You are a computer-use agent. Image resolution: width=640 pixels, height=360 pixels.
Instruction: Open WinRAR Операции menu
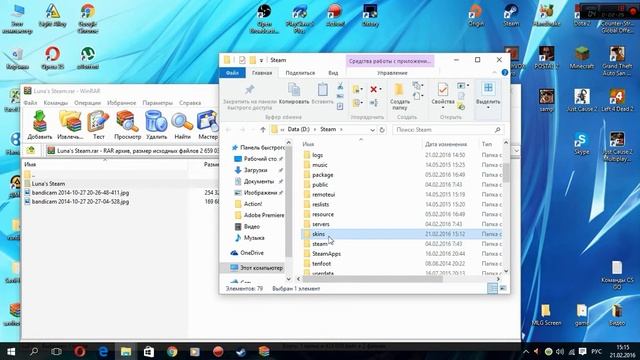[87, 103]
